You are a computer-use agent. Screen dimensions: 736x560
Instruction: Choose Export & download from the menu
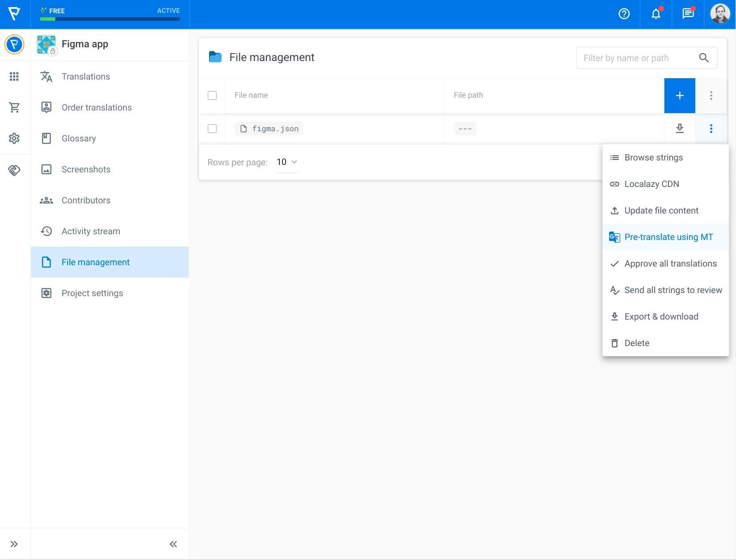(x=661, y=317)
